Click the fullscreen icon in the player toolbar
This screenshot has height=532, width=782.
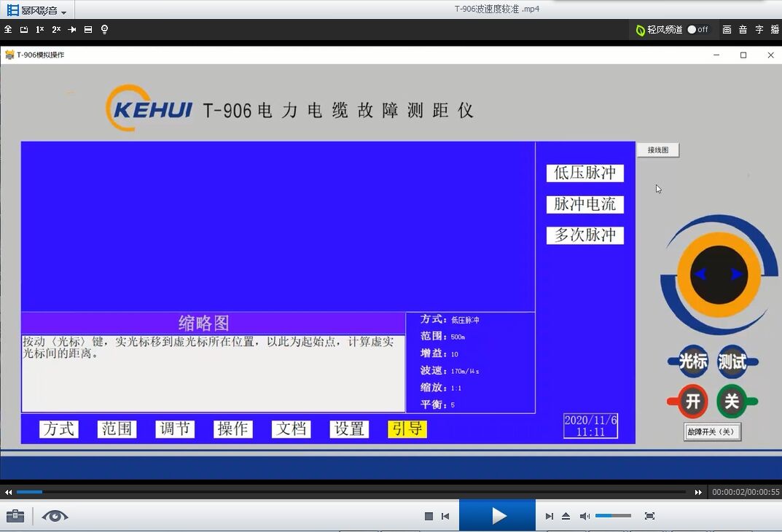click(x=649, y=516)
